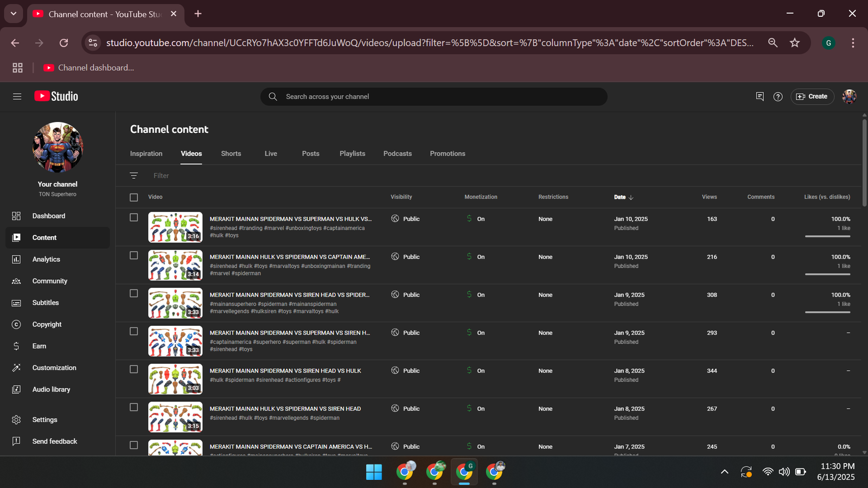Open Dashboard in the sidebar

tap(58, 216)
